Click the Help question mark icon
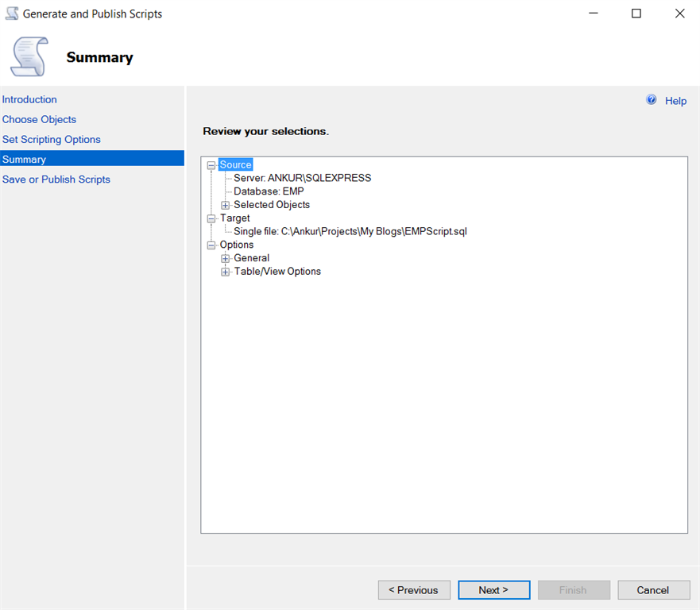This screenshot has width=700, height=610. coord(652,99)
